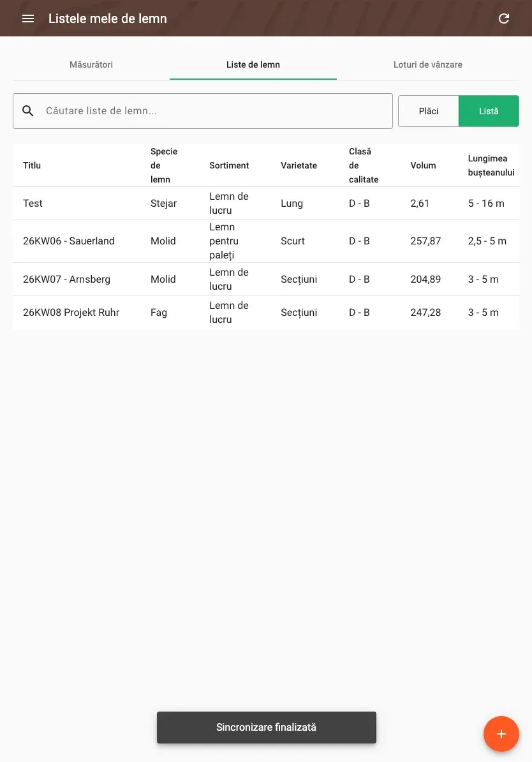This screenshot has width=532, height=762.
Task: Sort by the Varietate column header
Action: click(299, 165)
